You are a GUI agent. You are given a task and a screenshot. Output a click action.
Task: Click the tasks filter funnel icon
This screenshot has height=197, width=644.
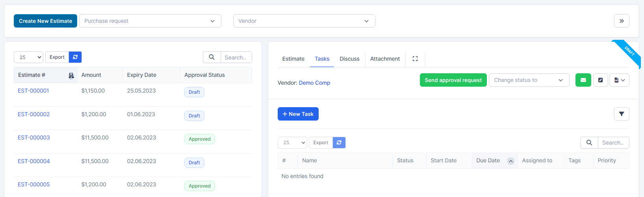coord(621,114)
